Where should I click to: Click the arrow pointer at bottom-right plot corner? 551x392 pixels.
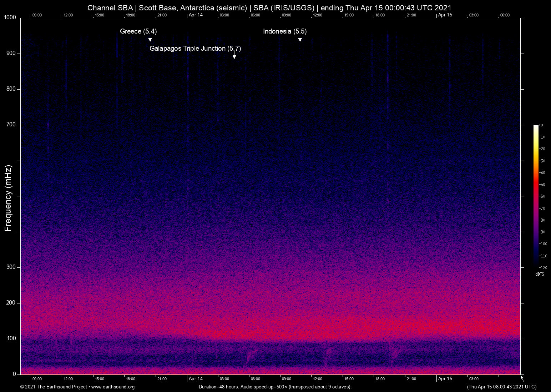(x=522, y=378)
